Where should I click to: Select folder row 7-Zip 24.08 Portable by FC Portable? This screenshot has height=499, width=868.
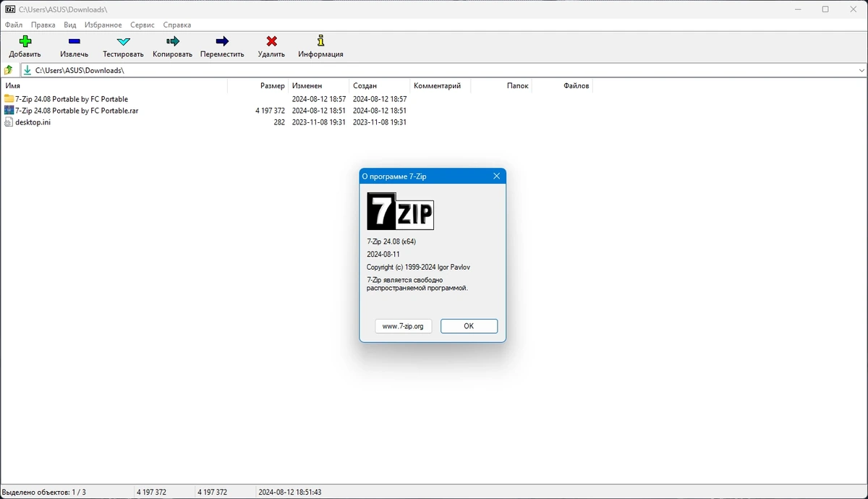[x=72, y=99]
